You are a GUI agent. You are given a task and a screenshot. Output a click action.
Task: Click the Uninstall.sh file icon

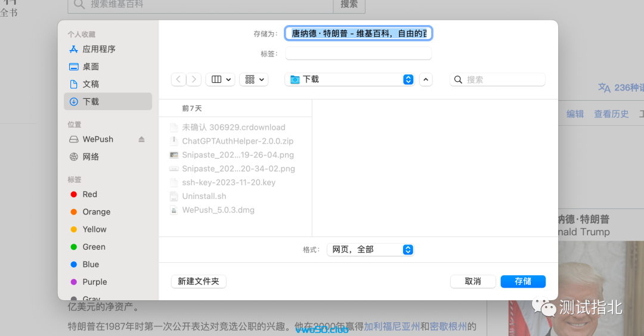(x=174, y=196)
